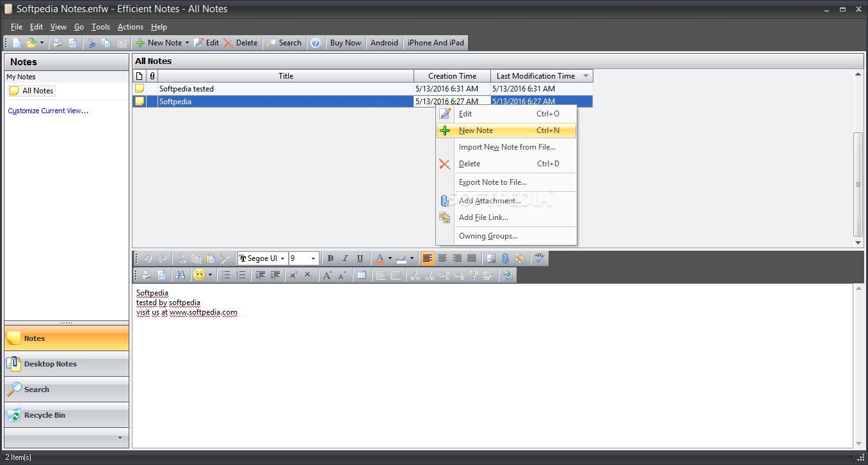
Task: Open the Recycle Bin pane
Action: 67,415
